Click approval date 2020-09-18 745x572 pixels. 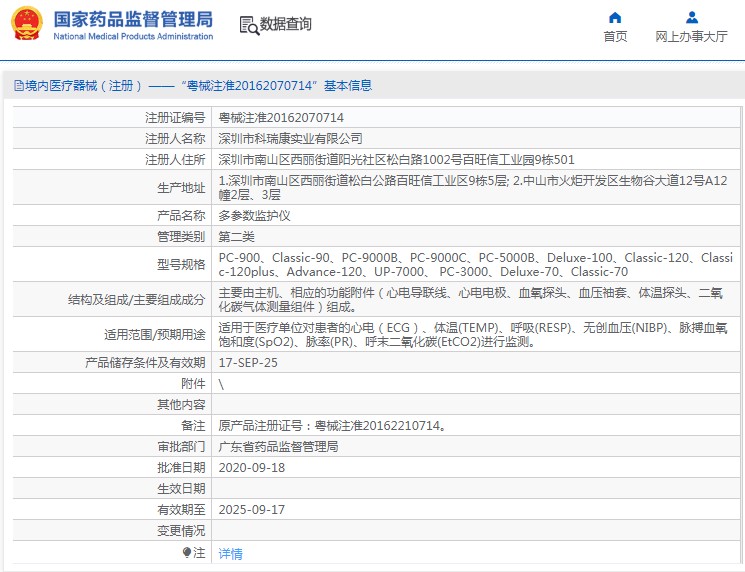pos(251,467)
